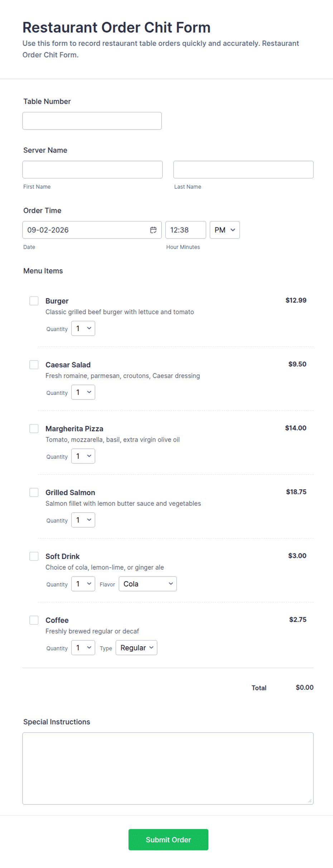Select the Caesar Salad checkbox
The height and width of the screenshot is (868, 333).
[34, 365]
